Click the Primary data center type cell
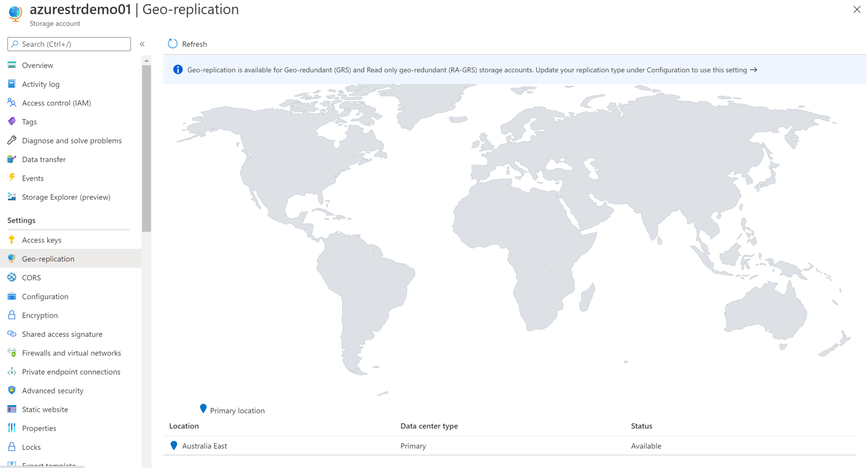The height and width of the screenshot is (468, 868). click(413, 446)
